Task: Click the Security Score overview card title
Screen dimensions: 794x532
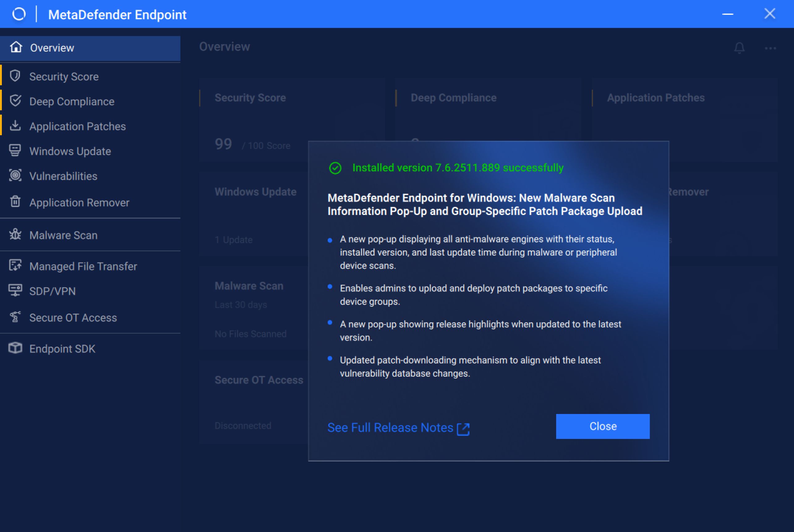Action: [x=250, y=98]
